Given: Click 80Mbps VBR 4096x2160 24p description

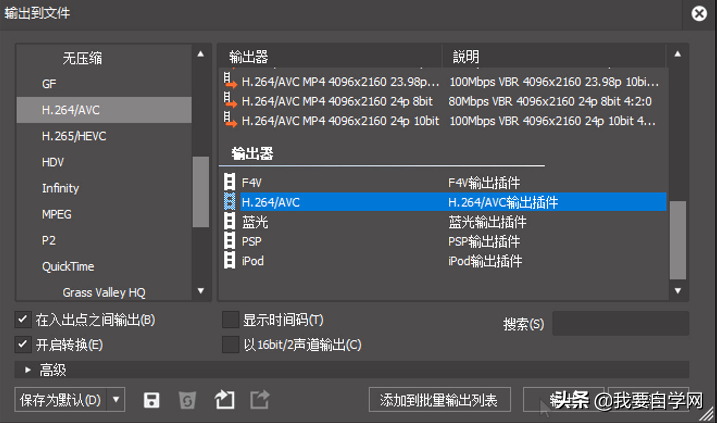Looking at the screenshot, I should [x=550, y=101].
